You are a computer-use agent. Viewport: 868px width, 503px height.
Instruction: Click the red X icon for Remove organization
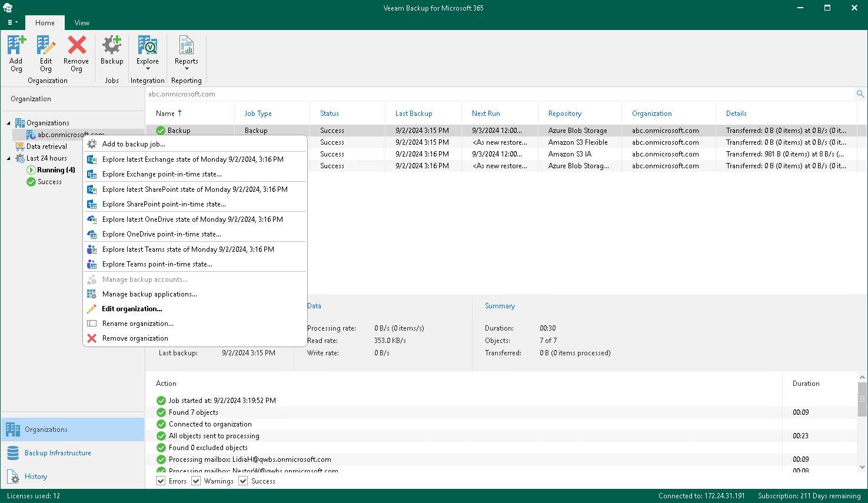pyautogui.click(x=92, y=338)
